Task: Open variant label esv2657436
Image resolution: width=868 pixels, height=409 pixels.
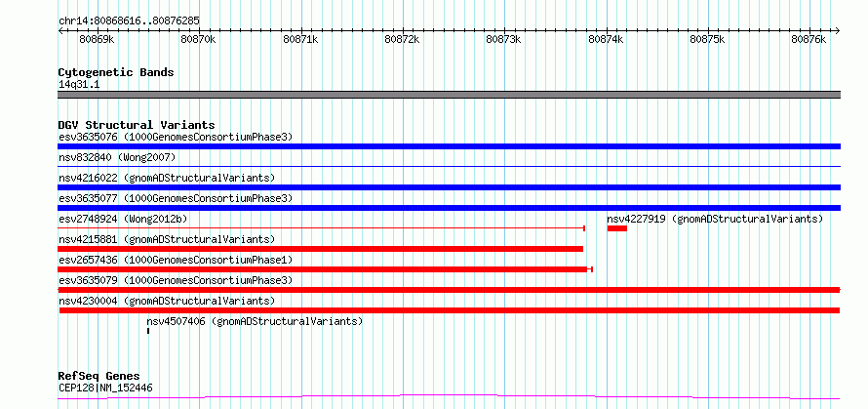Action: (176, 260)
